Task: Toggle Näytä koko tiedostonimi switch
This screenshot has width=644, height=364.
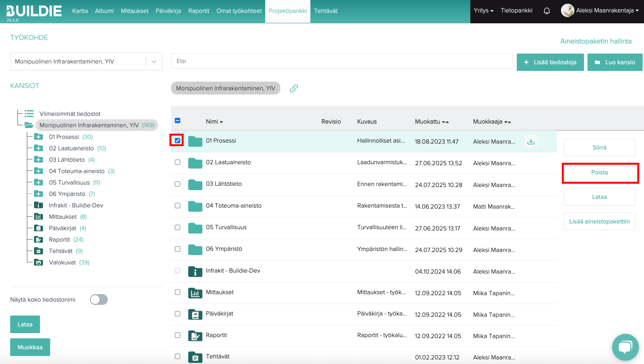Action: [99, 299]
